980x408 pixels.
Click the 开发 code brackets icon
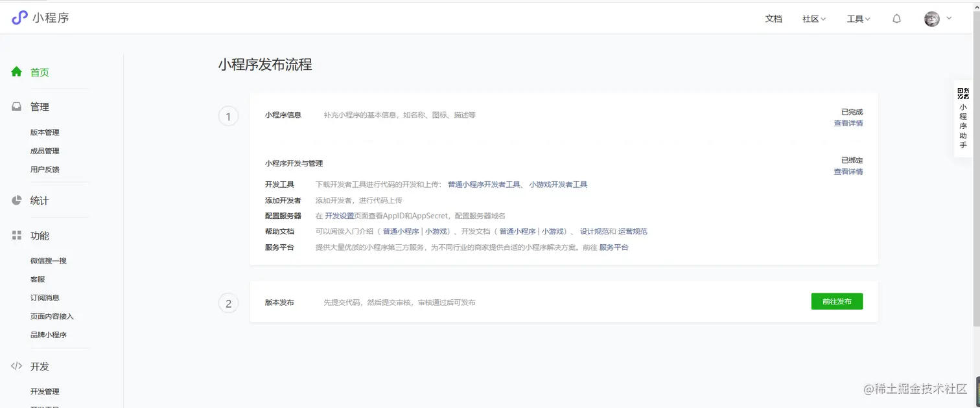pos(17,366)
